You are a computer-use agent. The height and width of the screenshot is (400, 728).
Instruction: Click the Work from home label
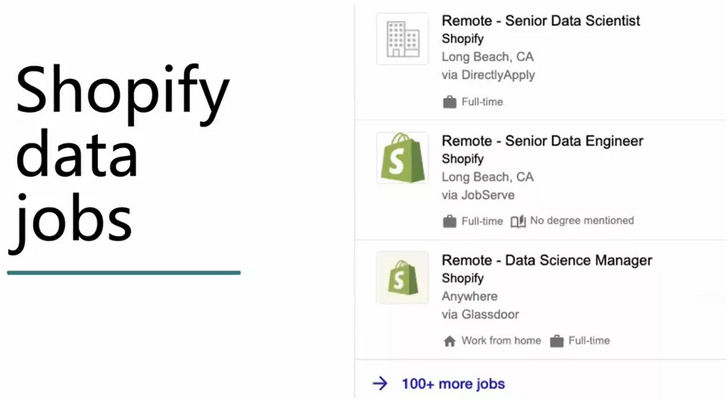pos(501,341)
